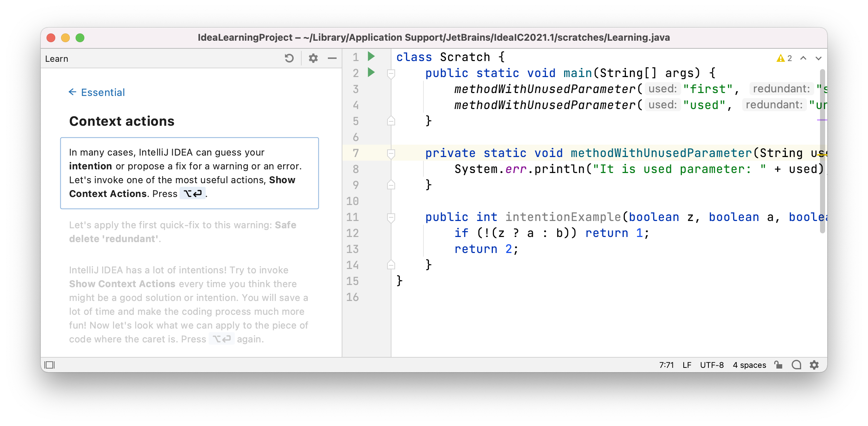Change line separator LF

pyautogui.click(x=687, y=365)
